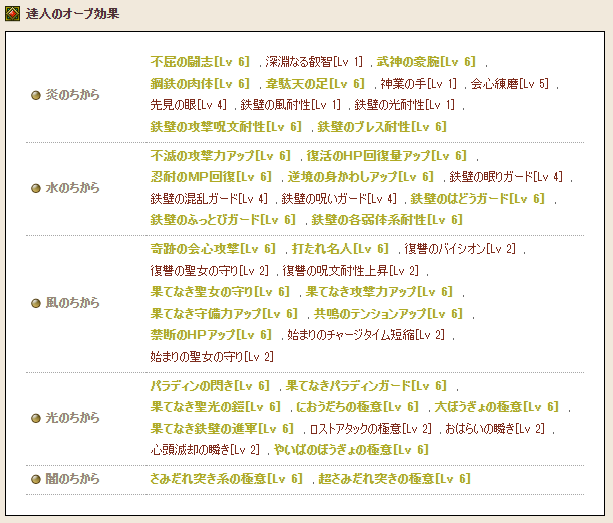Click 神業の手[Lv 1]
Screen dimensions: 613x523
419,84
